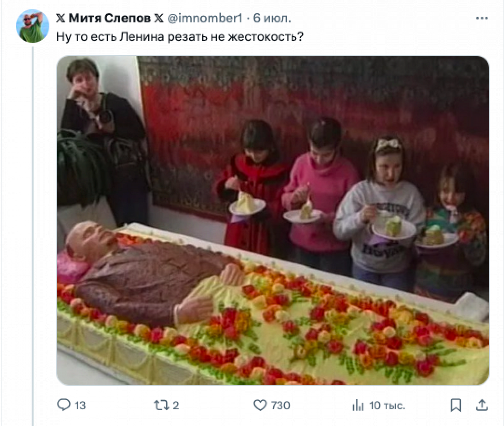
Task: Open the author's profile avatar picture
Action: click(33, 26)
